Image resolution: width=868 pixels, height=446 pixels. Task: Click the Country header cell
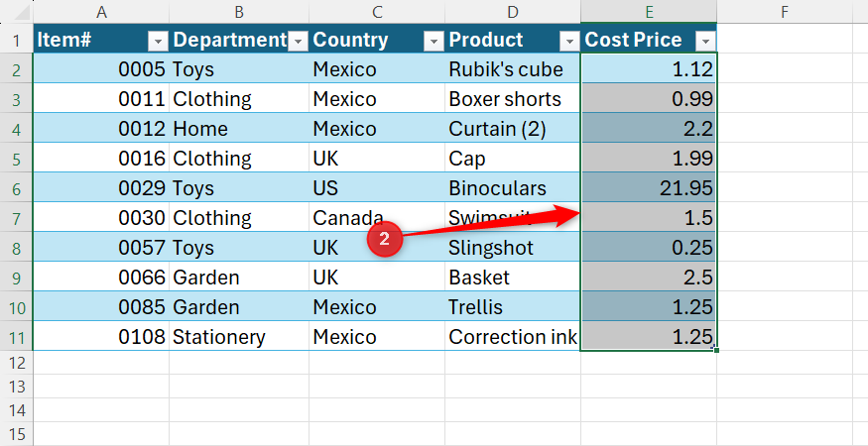(377, 39)
